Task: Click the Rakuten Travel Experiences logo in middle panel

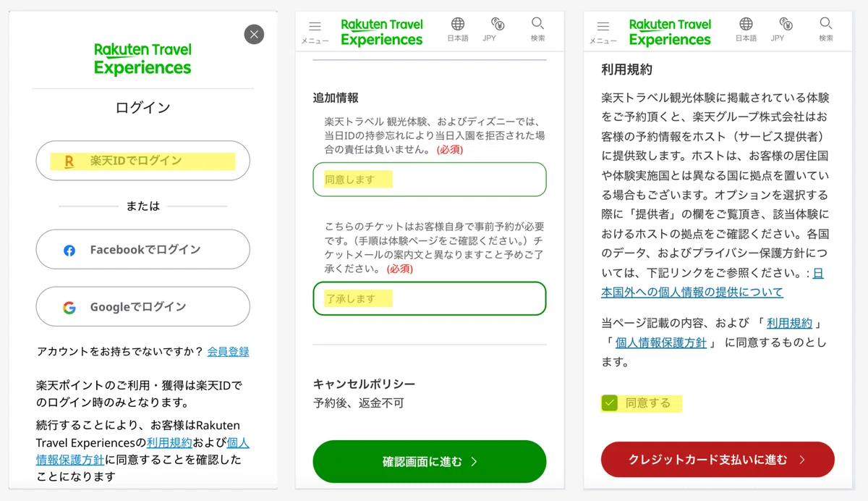Action: click(x=382, y=32)
